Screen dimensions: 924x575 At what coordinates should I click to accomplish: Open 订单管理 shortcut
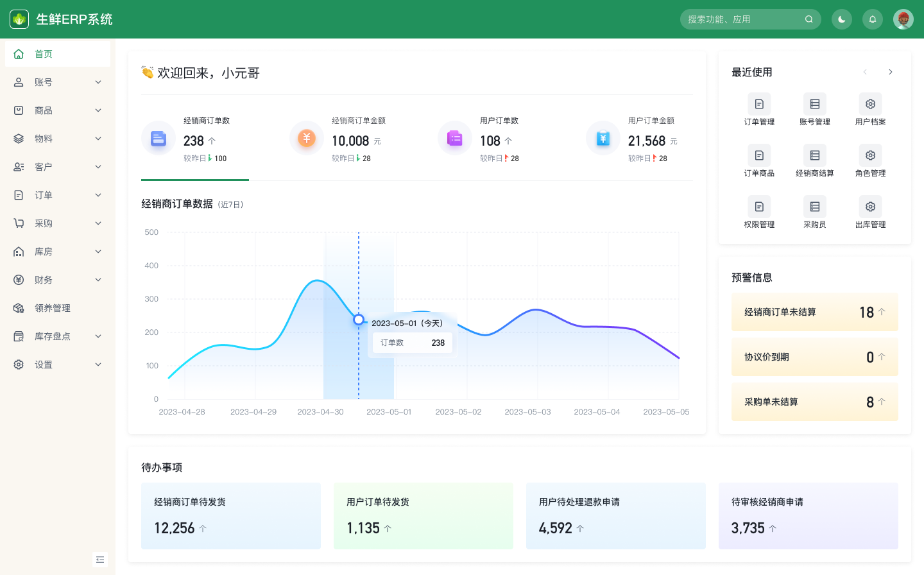click(x=759, y=110)
